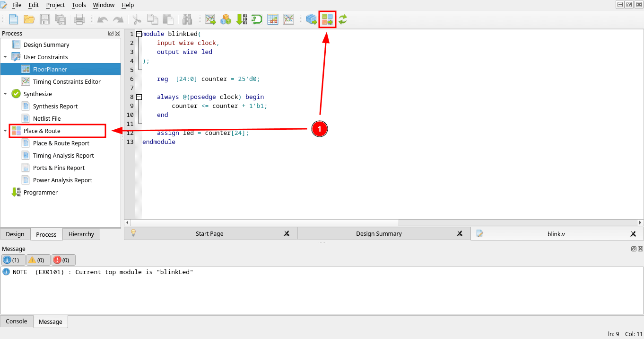Float the Process panel
The width and height of the screenshot is (644, 339).
tap(111, 34)
